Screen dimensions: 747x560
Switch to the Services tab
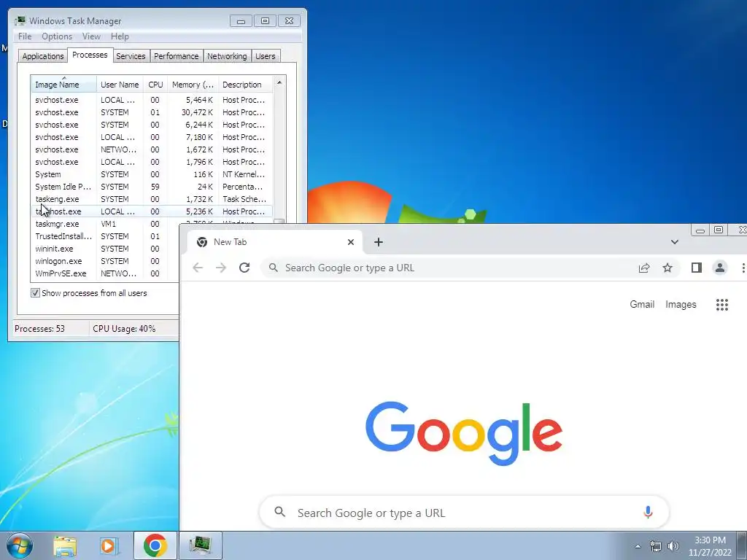(x=131, y=55)
